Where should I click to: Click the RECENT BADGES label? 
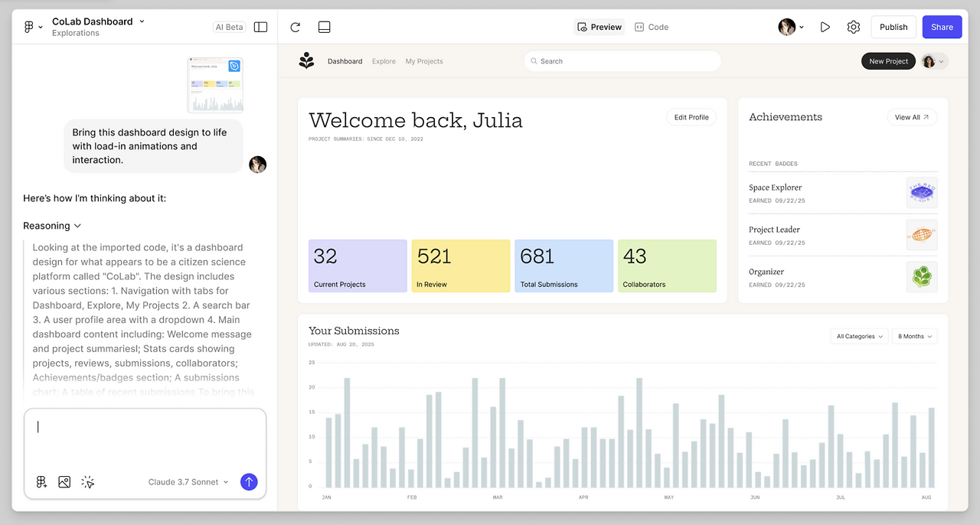point(773,164)
